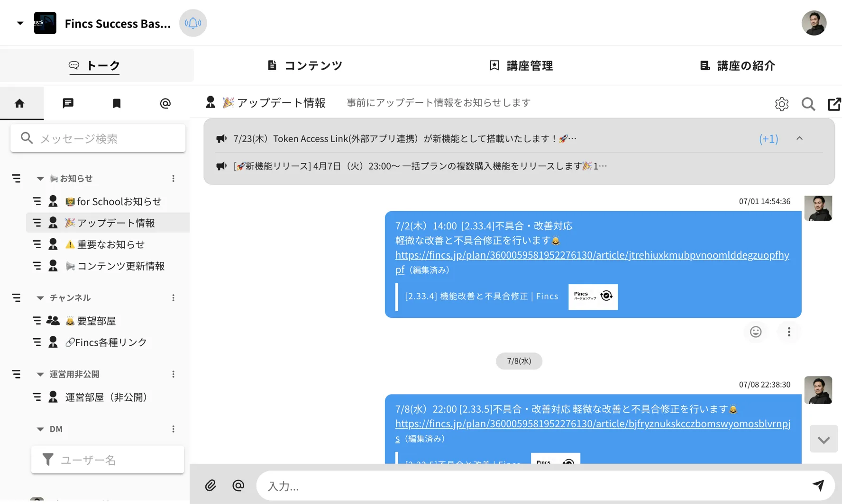The width and height of the screenshot is (842, 504).
Task: Open the Fincs各種リンク channel
Action: pyautogui.click(x=106, y=342)
